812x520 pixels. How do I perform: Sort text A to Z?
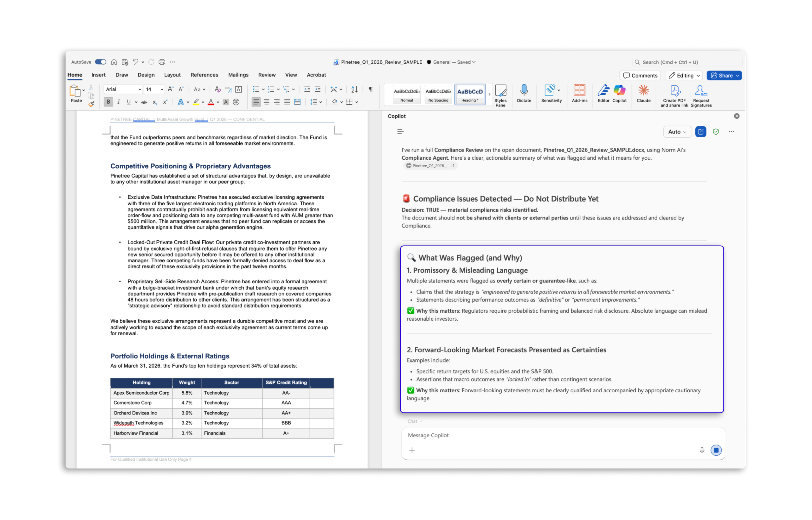pos(354,89)
